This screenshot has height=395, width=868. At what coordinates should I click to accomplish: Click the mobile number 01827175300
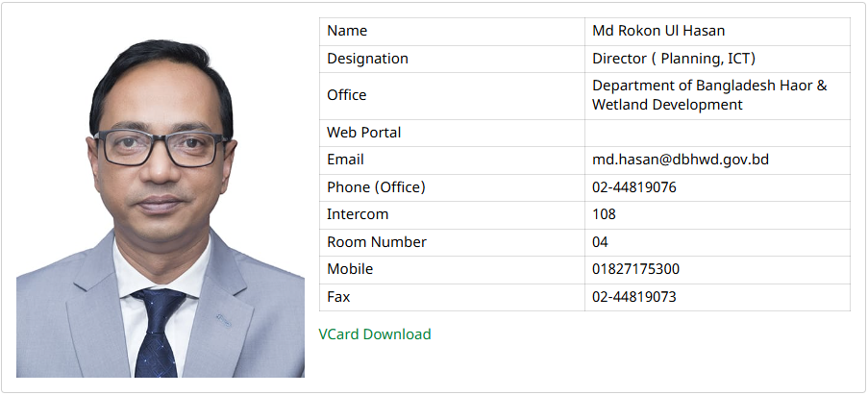pyautogui.click(x=635, y=269)
